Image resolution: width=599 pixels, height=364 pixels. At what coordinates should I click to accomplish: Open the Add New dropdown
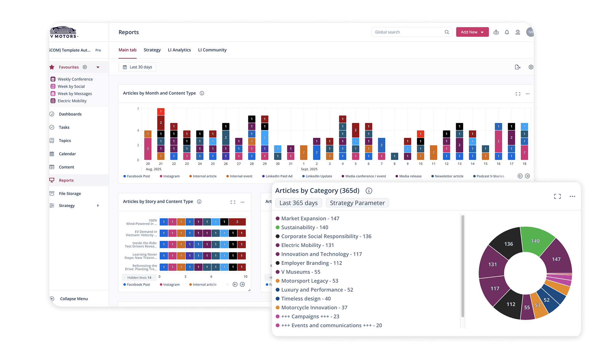(472, 32)
